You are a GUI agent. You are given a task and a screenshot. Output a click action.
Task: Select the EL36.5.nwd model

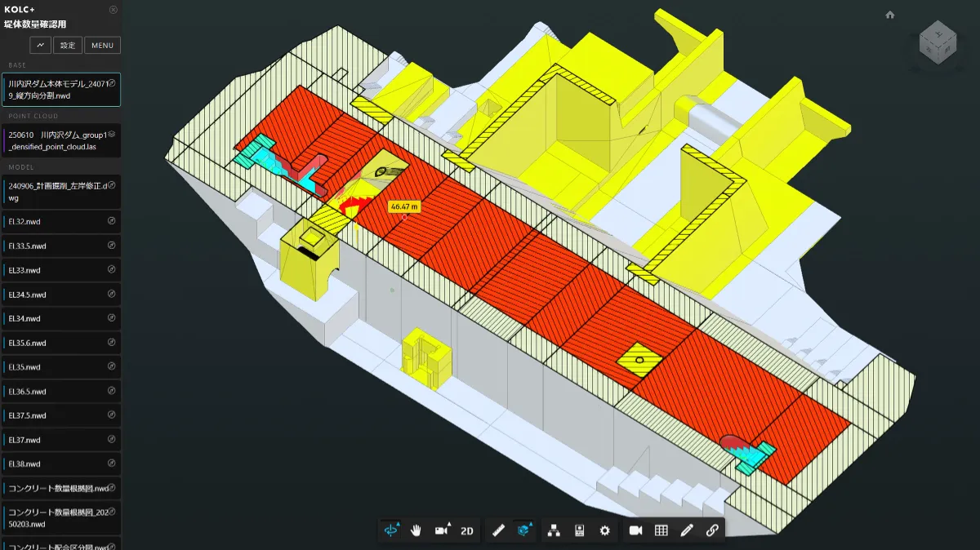pyautogui.click(x=61, y=391)
